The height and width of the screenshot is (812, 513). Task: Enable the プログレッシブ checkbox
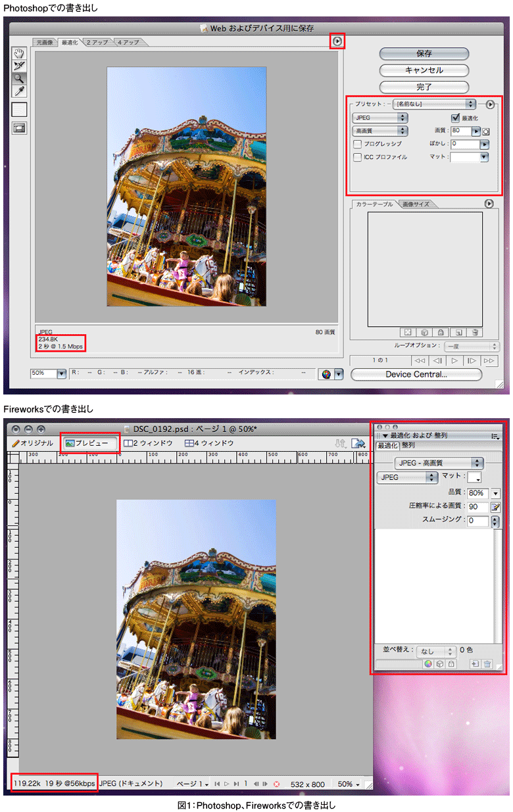(x=358, y=143)
